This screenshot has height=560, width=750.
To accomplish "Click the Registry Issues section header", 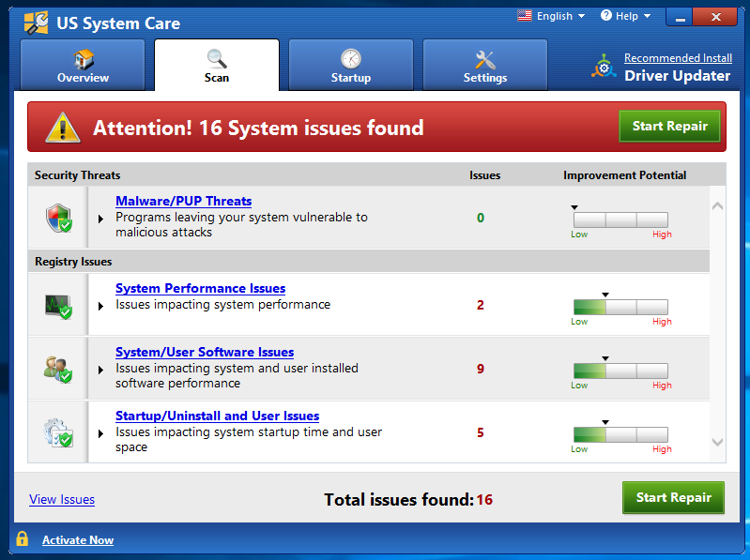I will [x=73, y=262].
